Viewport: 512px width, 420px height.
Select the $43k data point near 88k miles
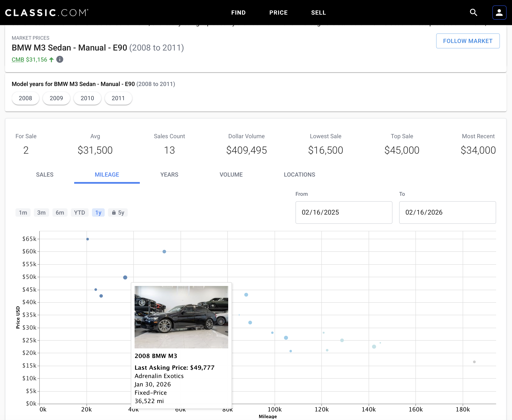[x=246, y=295]
